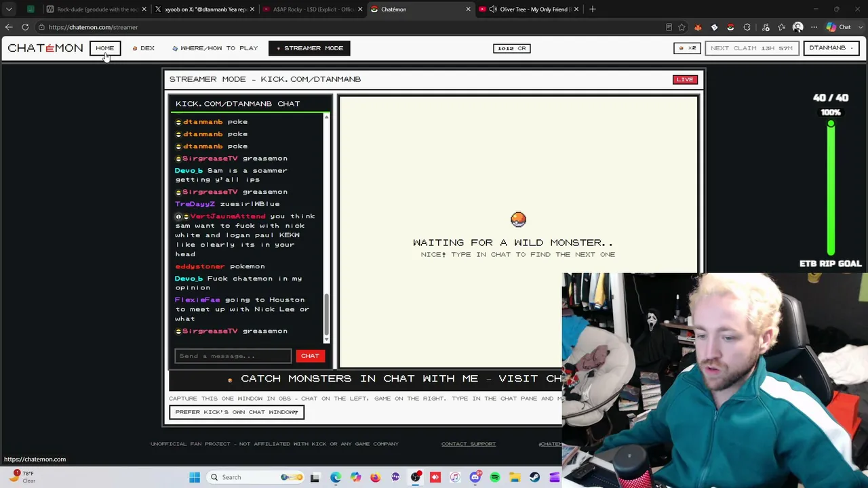Click the 'pokemon' chat message by eddystoner
Image resolution: width=868 pixels, height=488 pixels.
(248, 266)
